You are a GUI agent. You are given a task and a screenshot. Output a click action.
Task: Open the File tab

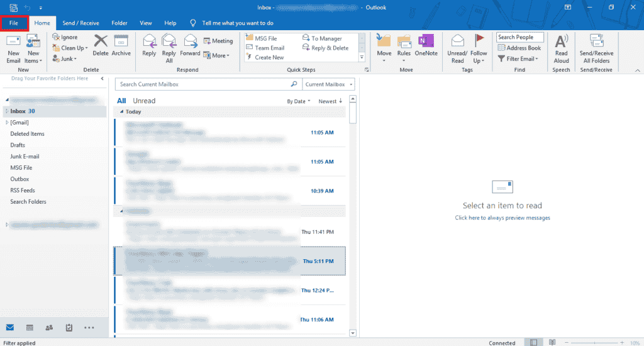point(14,23)
